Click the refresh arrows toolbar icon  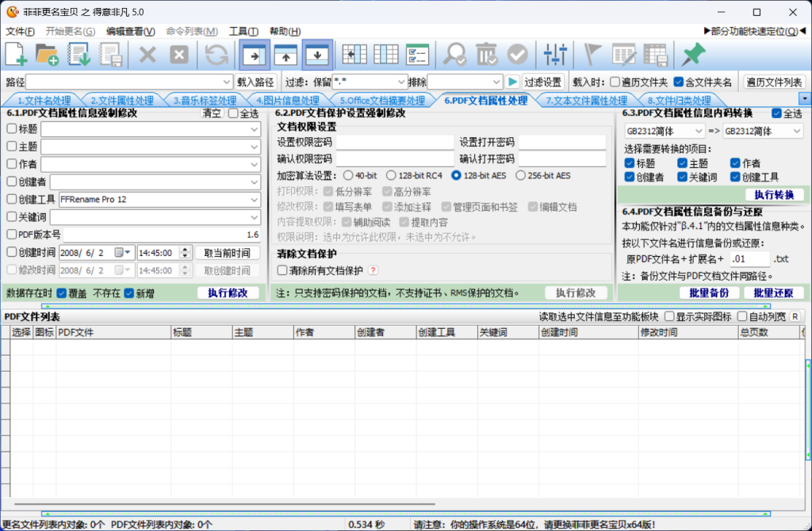(216, 54)
